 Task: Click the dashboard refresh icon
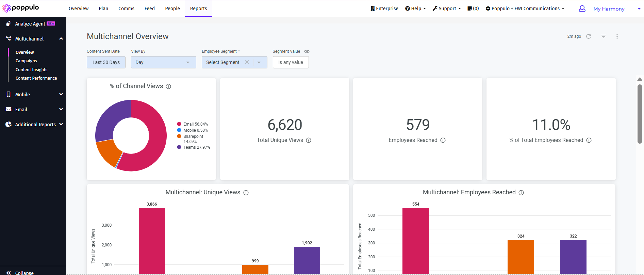point(589,36)
